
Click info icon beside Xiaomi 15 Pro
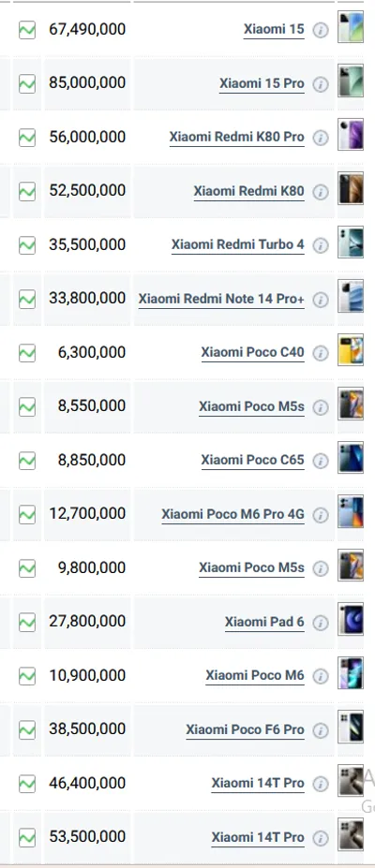[321, 84]
